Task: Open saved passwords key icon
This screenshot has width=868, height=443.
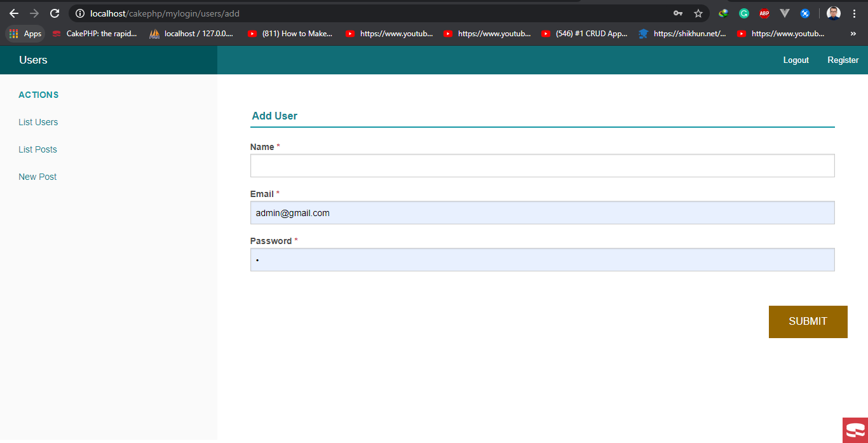Action: click(678, 13)
